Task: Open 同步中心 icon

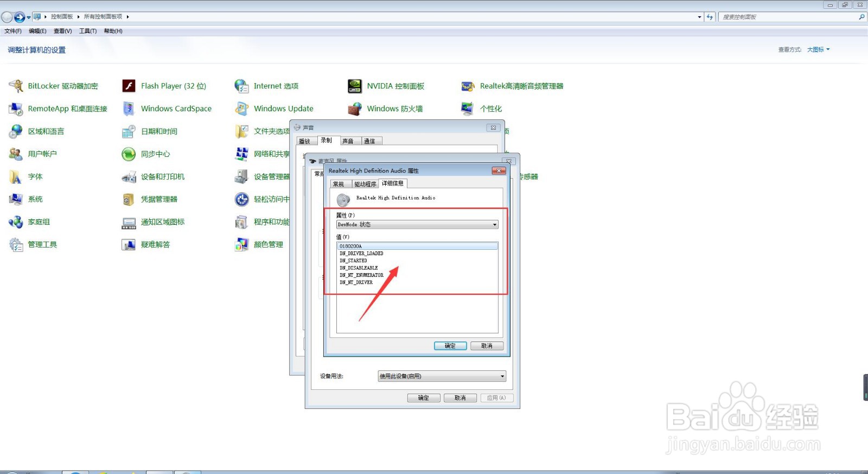Action: click(x=129, y=154)
